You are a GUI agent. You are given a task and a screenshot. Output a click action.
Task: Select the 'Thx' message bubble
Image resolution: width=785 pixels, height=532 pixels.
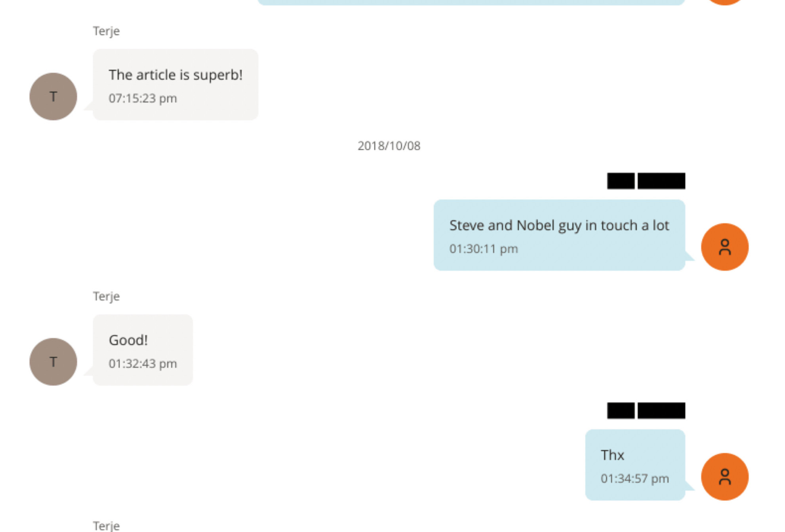(635, 465)
